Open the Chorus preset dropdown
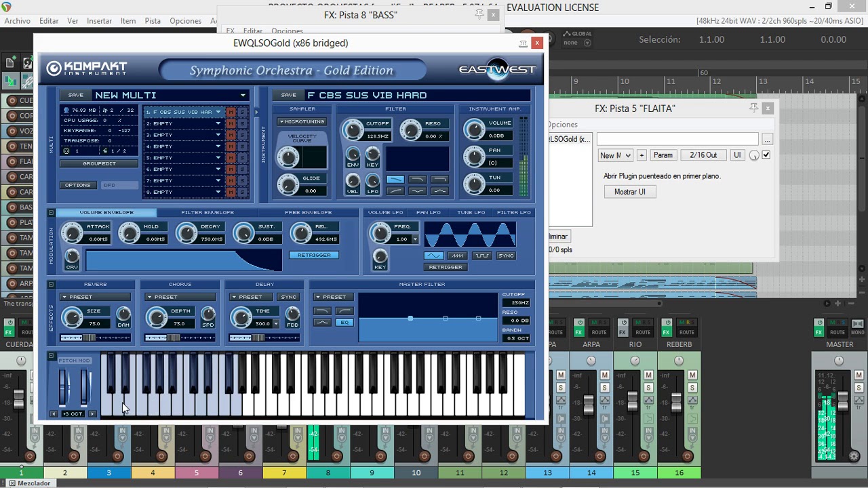 180,297
